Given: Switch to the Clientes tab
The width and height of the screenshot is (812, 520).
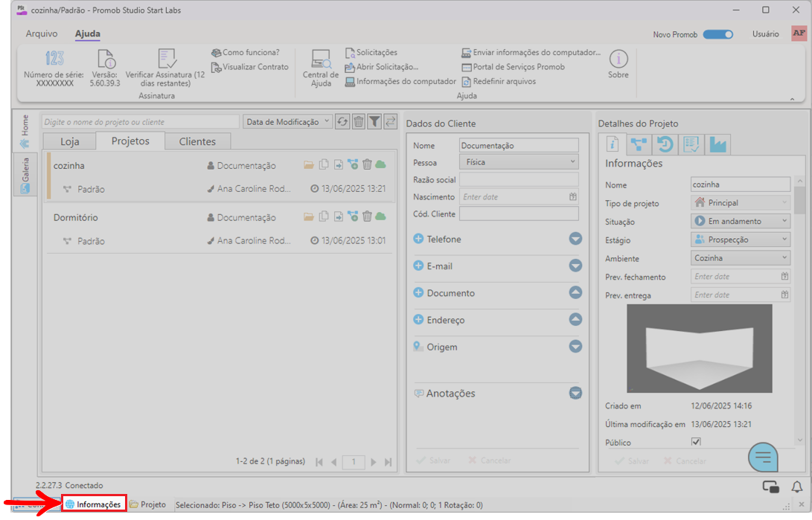Looking at the screenshot, I should click(197, 141).
